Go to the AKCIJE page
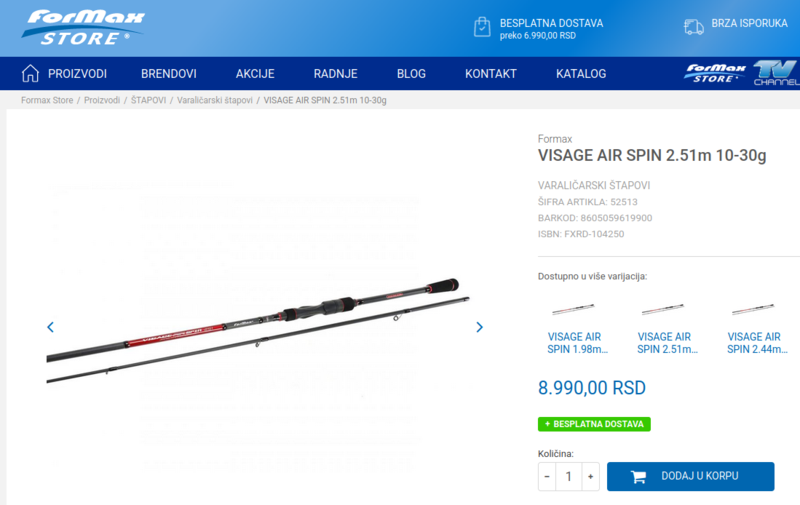 pyautogui.click(x=255, y=74)
